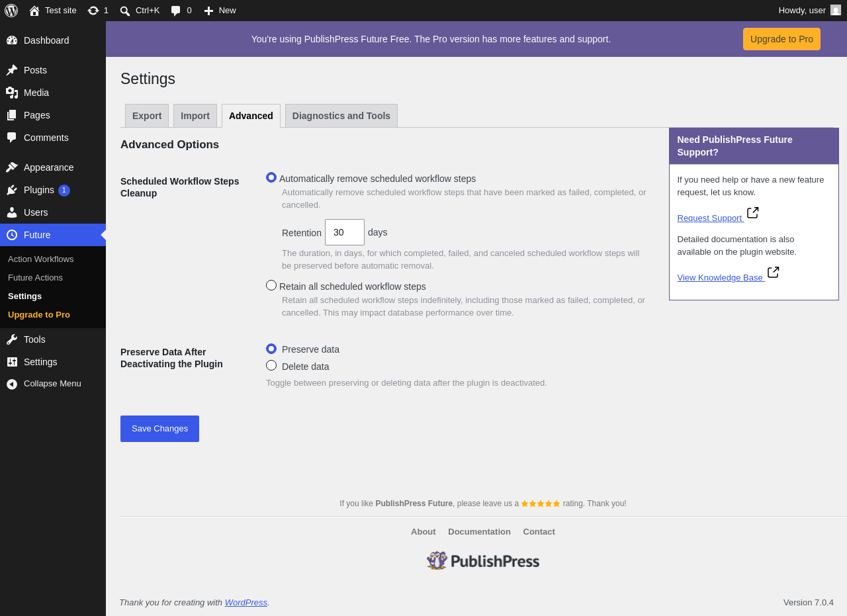Image resolution: width=847 pixels, height=616 pixels.
Task: Open the Diagnostics and Tools tab
Action: (341, 116)
